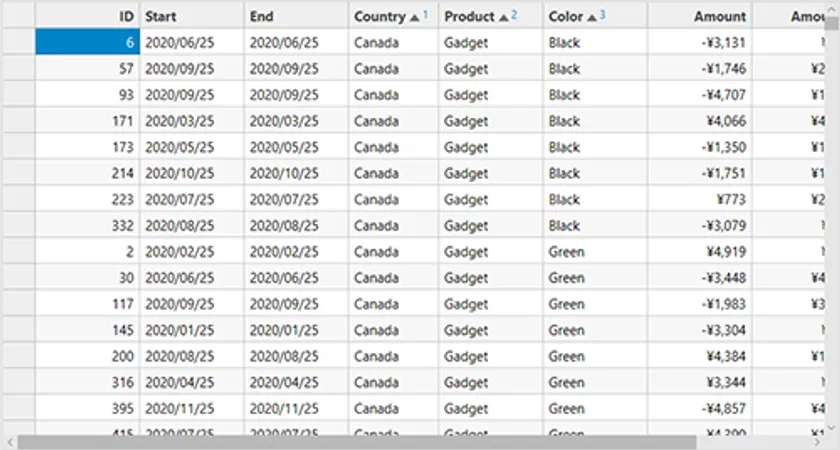840x450 pixels.
Task: Click the Color column sort arrow
Action: pyautogui.click(x=592, y=17)
